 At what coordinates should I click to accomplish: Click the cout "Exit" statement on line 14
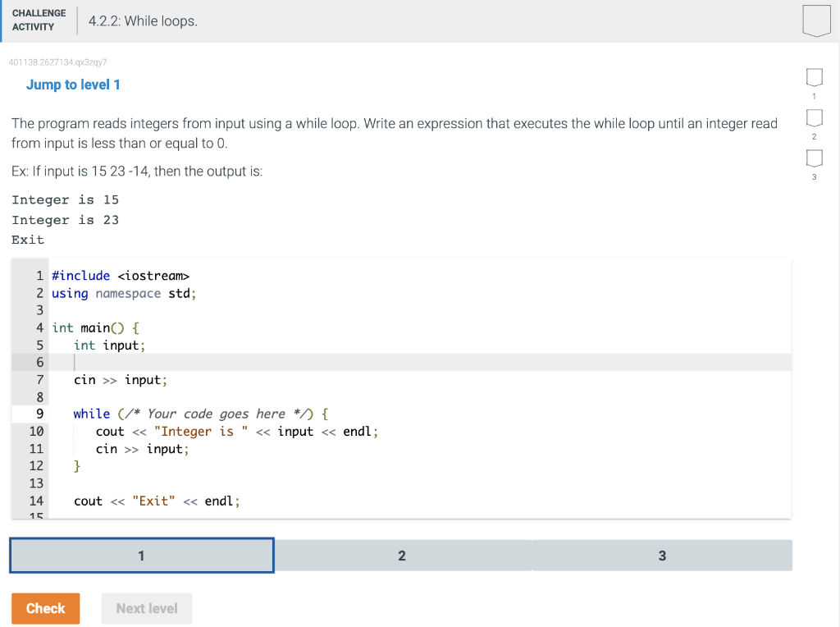point(157,501)
